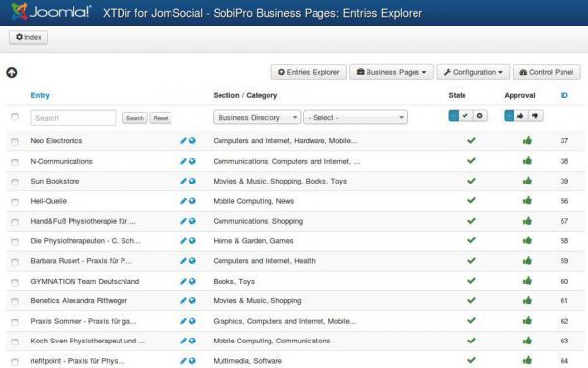Tick the checkbox for Die Physiotherapeuten
The image size is (588, 368).
(15, 242)
